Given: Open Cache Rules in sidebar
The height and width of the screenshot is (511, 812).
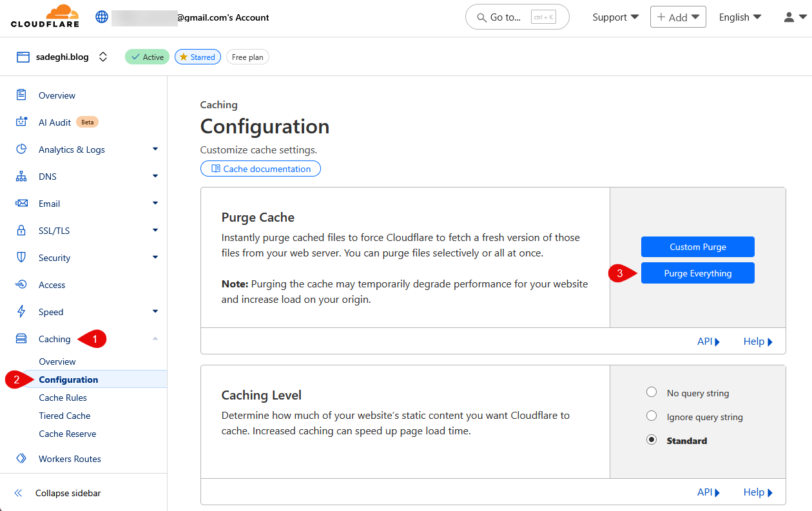Looking at the screenshot, I should tap(63, 398).
